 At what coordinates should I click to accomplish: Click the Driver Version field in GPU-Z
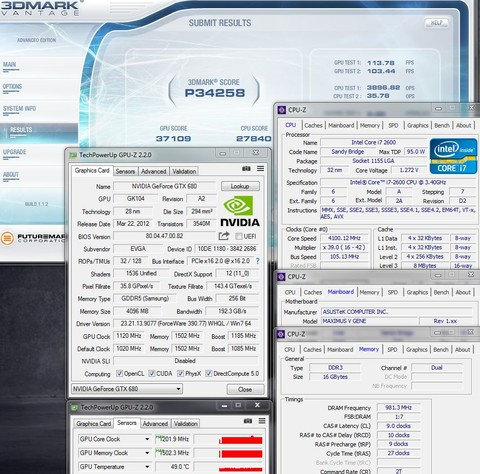(x=186, y=323)
